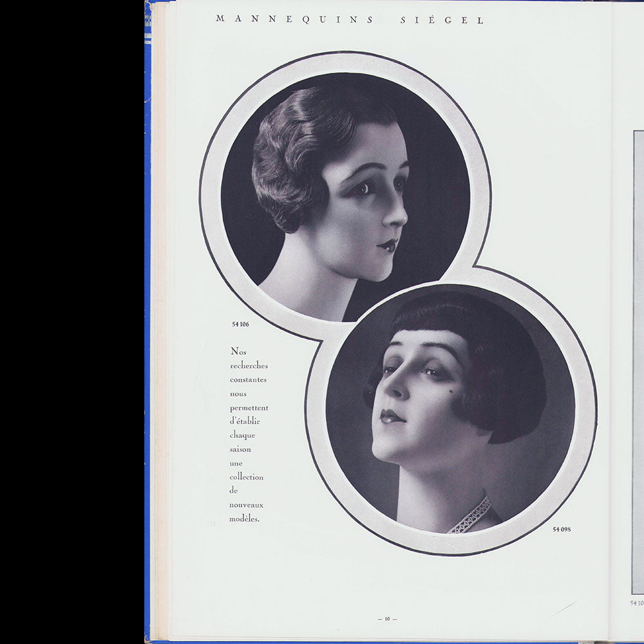Expand the word 'modèles' at paragraph end
This screenshot has width=644, height=644.
pyautogui.click(x=245, y=519)
